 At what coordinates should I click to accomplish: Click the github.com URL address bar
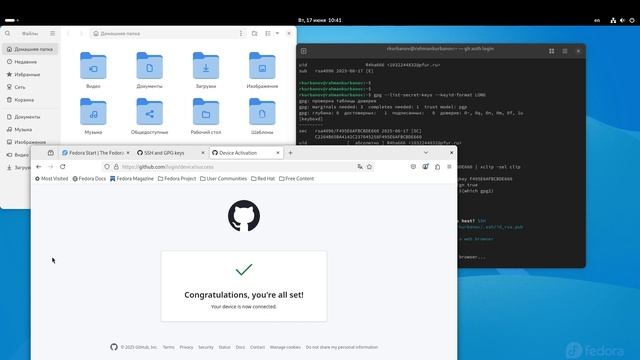point(237,167)
